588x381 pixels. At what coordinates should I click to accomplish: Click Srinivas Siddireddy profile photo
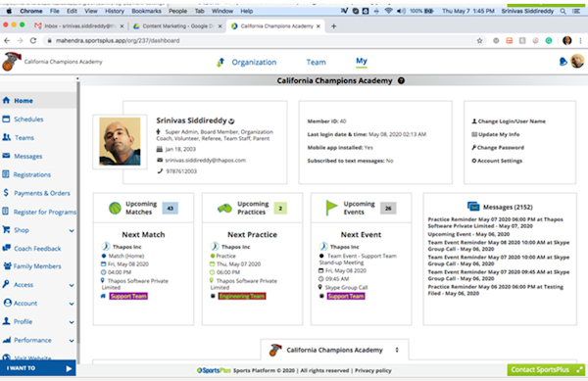(120, 142)
